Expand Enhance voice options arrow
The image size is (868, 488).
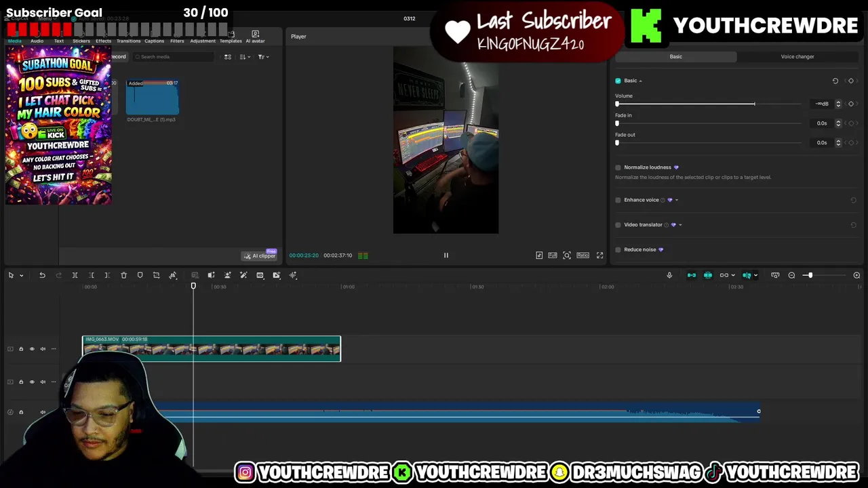(677, 200)
